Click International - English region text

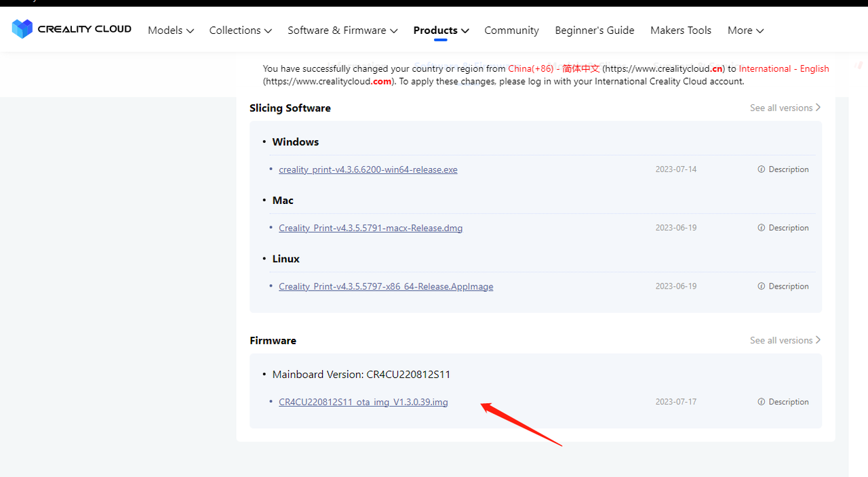click(x=784, y=68)
